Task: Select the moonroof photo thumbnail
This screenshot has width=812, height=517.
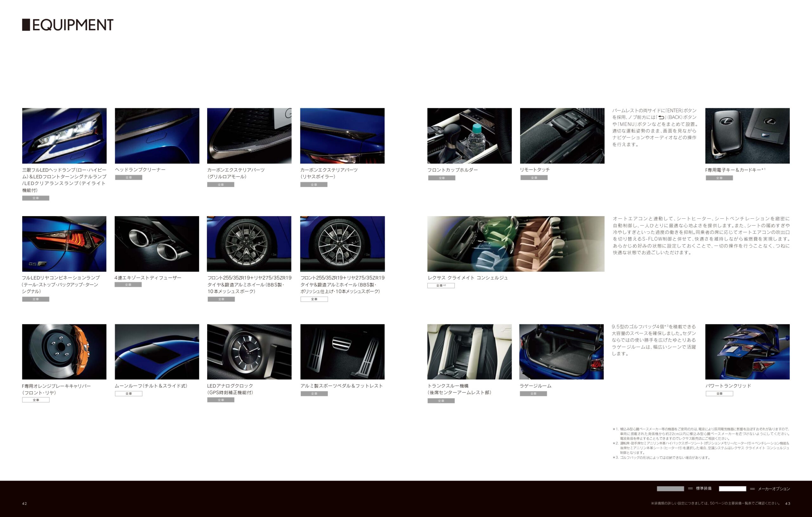Action: tap(157, 352)
